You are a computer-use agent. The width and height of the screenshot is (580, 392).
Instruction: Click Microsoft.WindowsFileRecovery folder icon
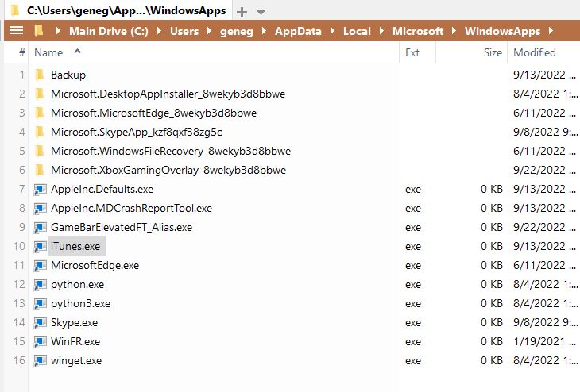(40, 151)
